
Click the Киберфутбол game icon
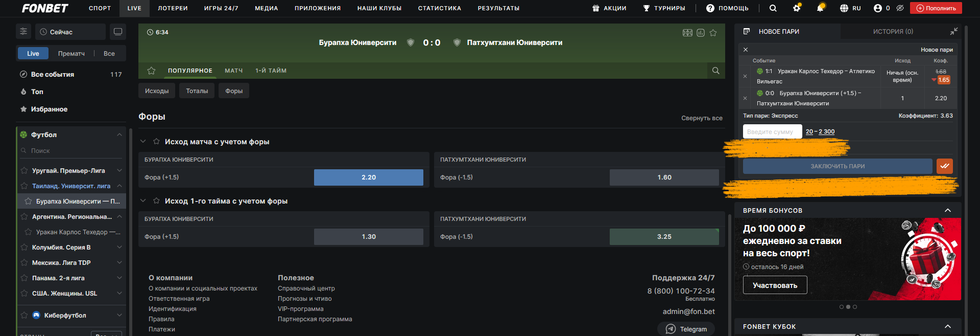36,315
